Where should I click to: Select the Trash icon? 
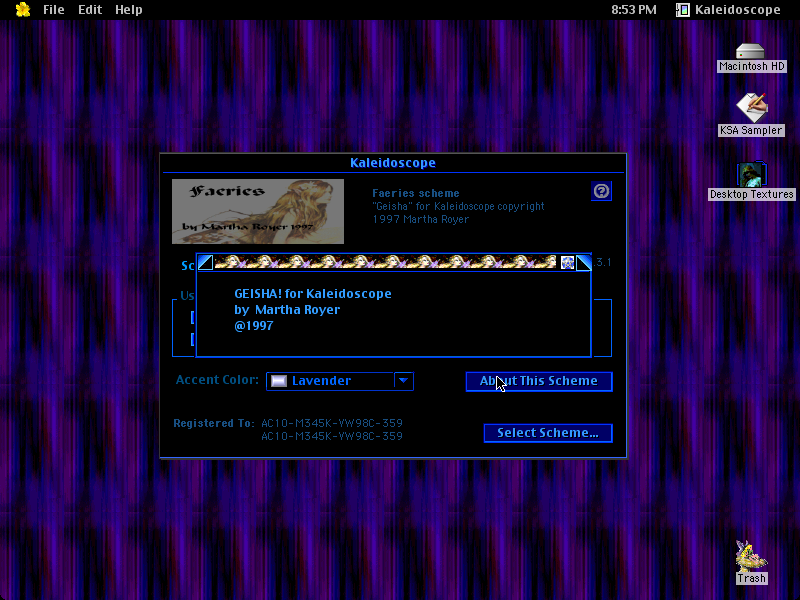(x=751, y=563)
